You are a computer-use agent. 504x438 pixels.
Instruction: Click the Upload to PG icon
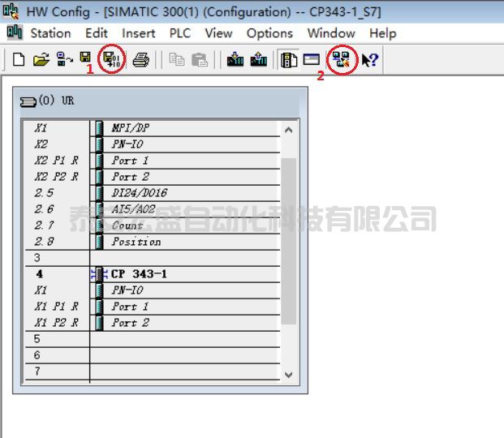(259, 60)
